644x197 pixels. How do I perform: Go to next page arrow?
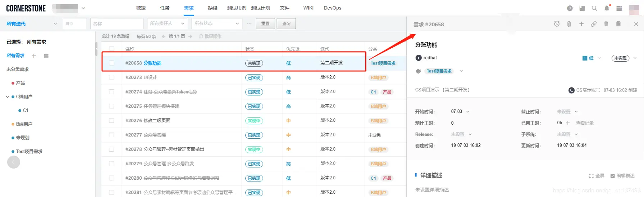190,36
